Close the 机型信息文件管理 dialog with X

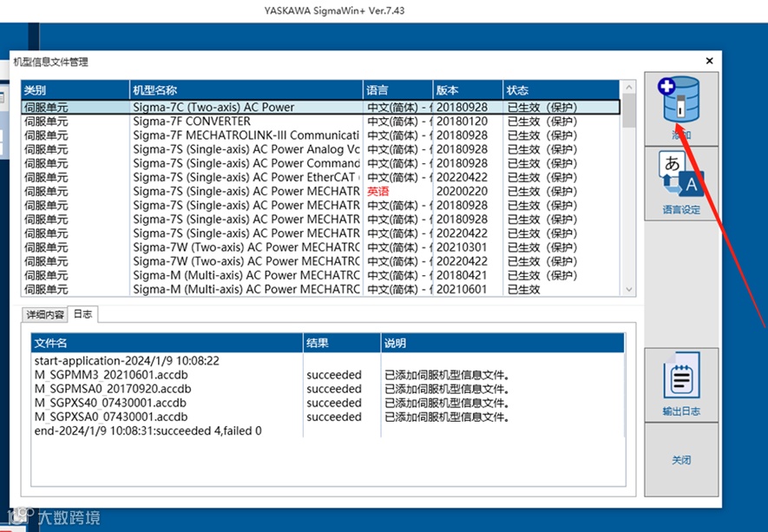pos(709,61)
